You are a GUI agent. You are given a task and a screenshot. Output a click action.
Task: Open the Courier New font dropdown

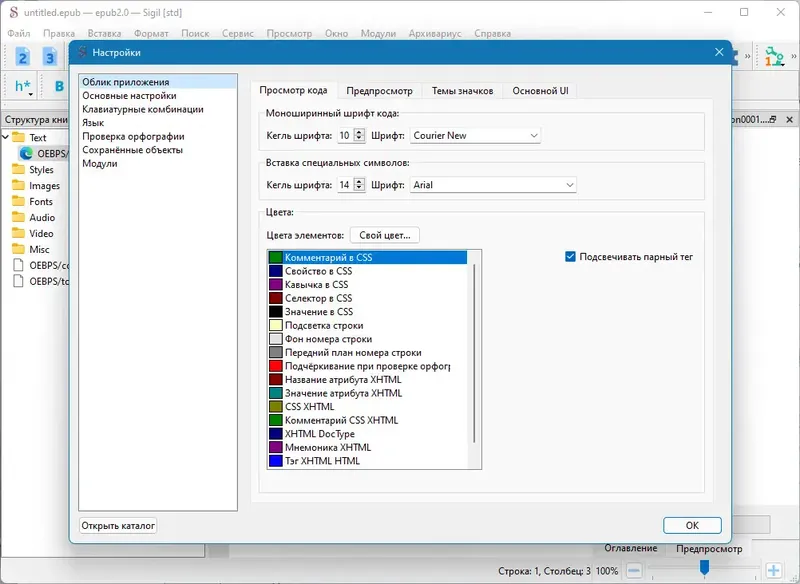click(x=475, y=136)
